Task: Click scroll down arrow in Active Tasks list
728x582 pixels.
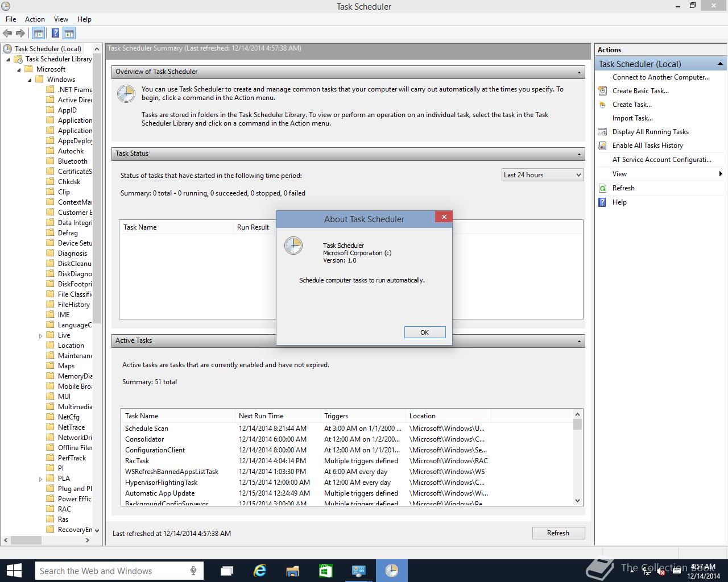Action: (578, 501)
